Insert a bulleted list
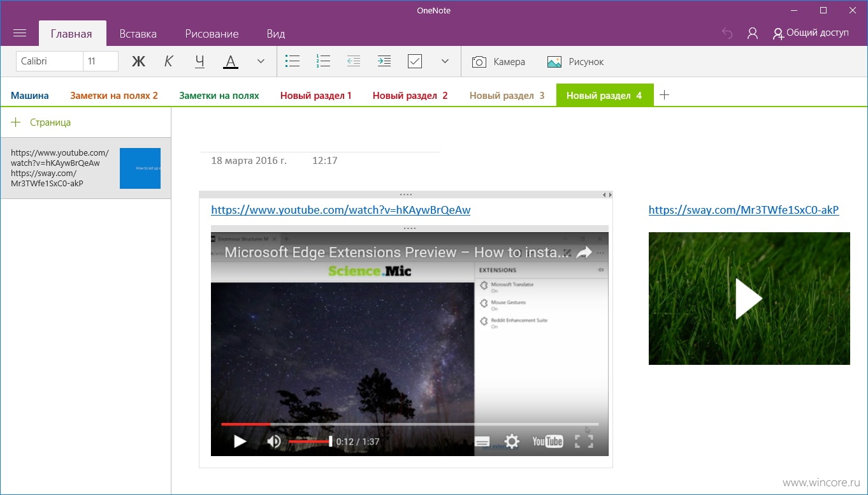This screenshot has width=868, height=495. click(x=293, y=61)
